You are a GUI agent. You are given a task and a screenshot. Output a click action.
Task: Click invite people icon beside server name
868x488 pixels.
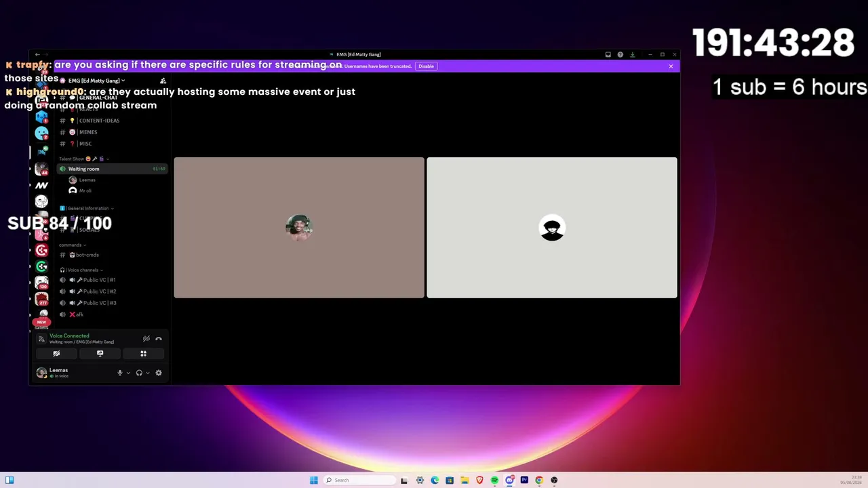point(163,81)
